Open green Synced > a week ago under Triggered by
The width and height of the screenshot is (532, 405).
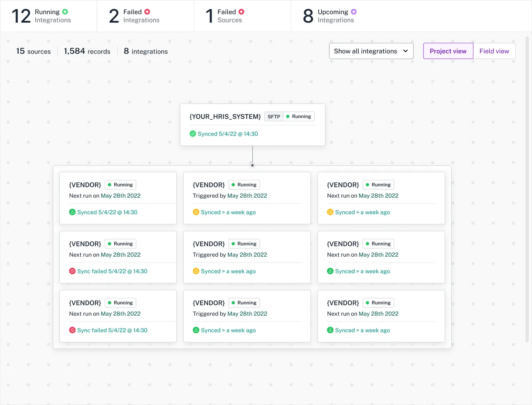[x=228, y=330]
